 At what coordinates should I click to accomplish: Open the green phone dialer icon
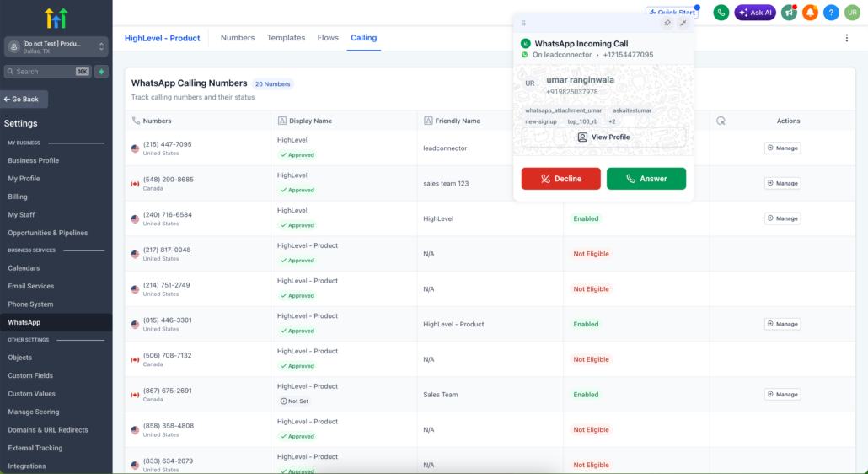[721, 13]
